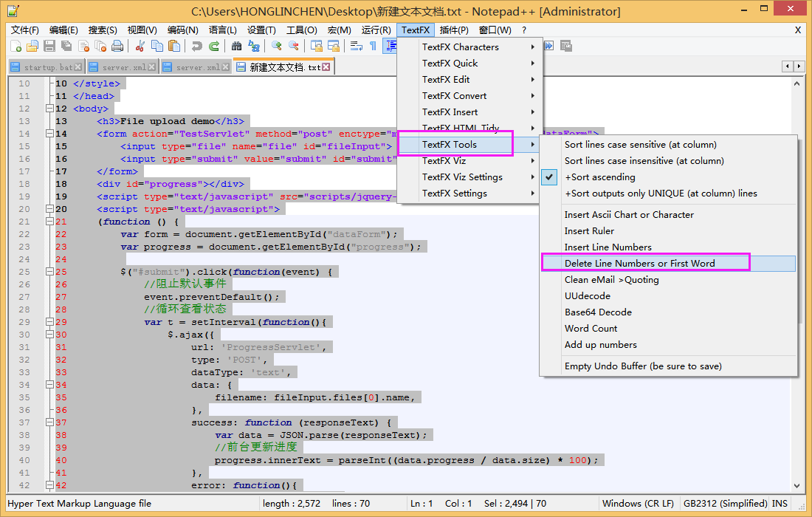The width and height of the screenshot is (812, 517).
Task: Open the 编辑(E) menu
Action: (x=63, y=30)
